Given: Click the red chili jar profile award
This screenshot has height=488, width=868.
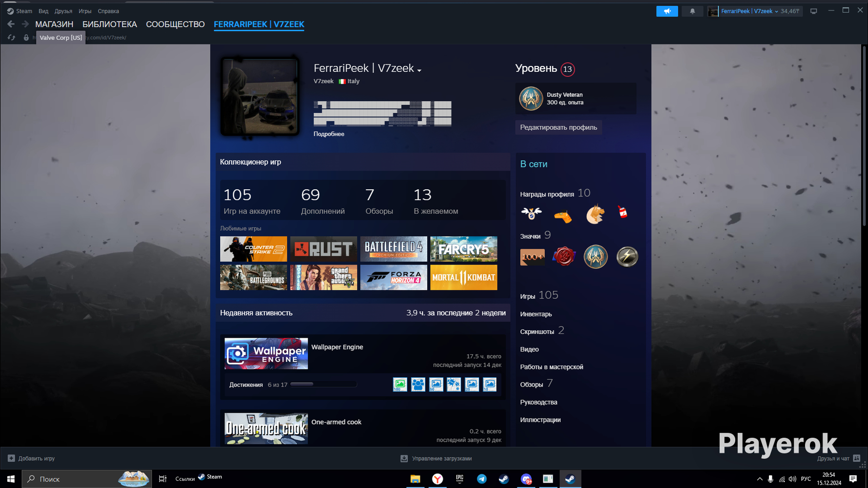Looking at the screenshot, I should coord(622,212).
